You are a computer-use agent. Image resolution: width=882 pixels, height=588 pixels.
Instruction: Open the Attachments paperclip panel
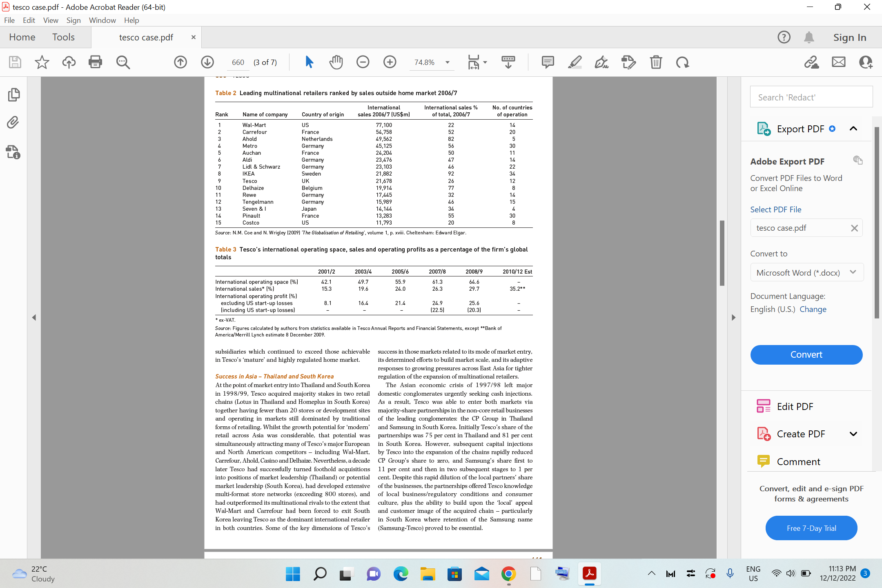(x=13, y=122)
